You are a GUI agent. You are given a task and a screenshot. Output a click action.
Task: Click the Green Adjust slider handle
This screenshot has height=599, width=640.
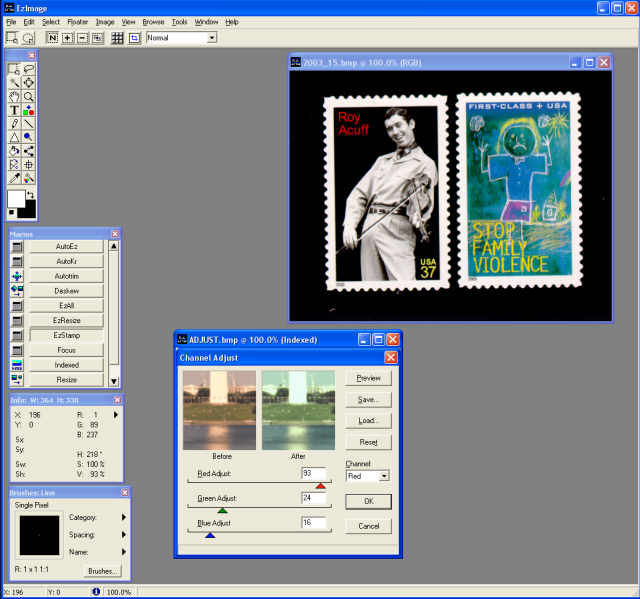(222, 510)
